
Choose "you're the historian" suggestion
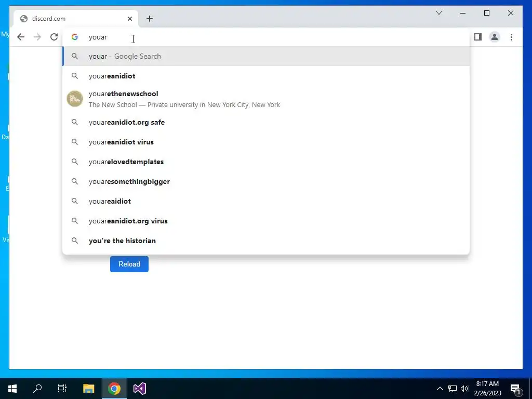266,241
